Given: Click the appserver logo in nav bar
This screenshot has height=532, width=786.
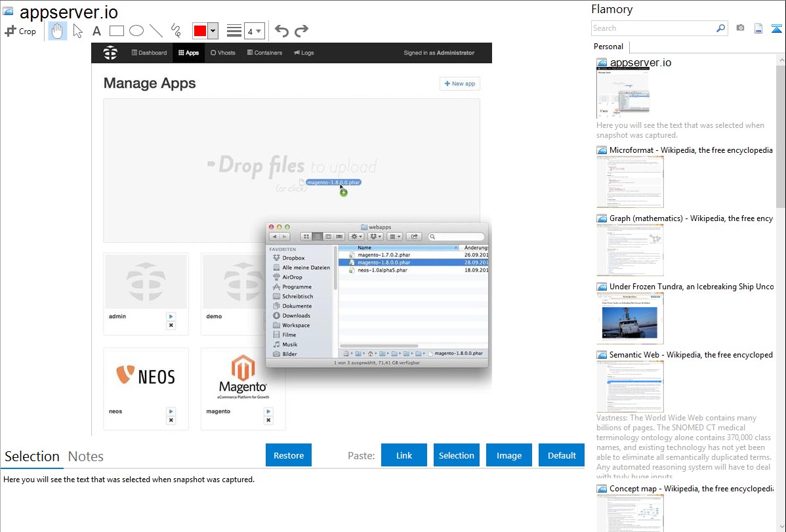Looking at the screenshot, I should click(110, 52).
